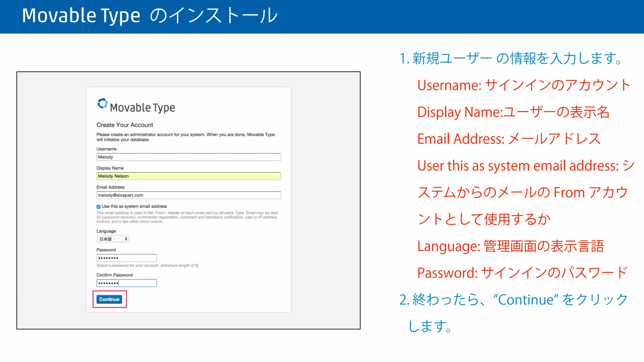Click the Display Name:ユーザーの表示名 line

click(513, 112)
